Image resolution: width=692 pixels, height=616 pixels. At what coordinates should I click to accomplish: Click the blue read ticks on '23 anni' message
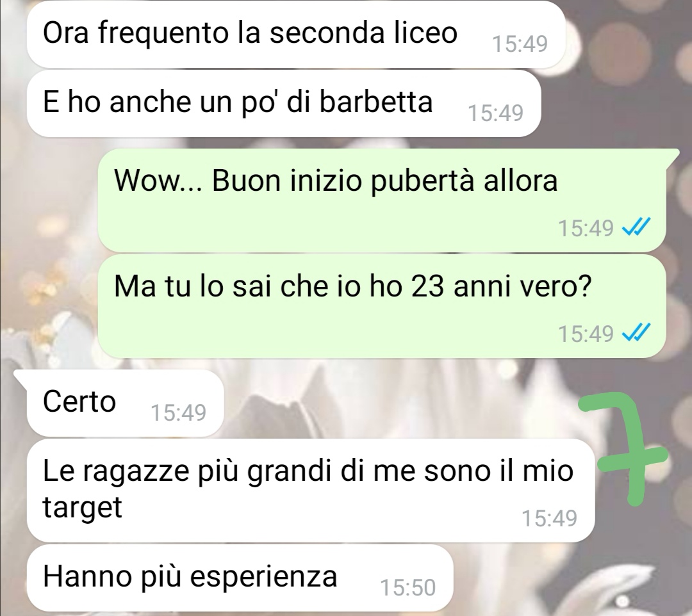pyautogui.click(x=636, y=333)
